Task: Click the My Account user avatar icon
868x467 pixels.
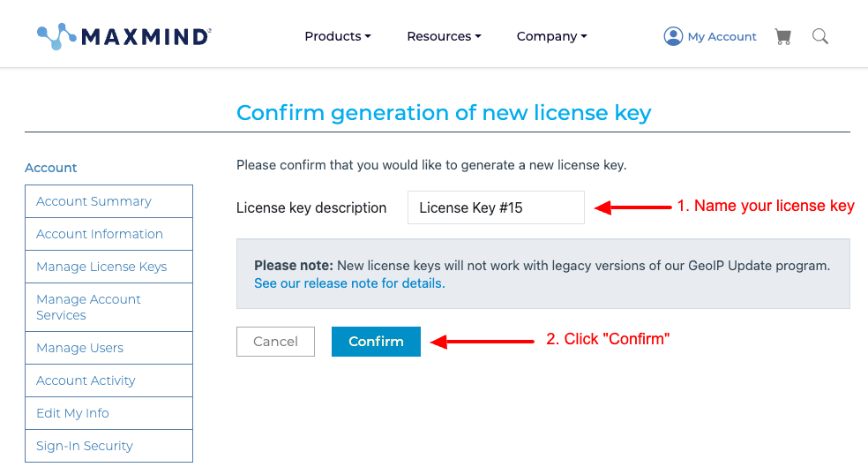Action: (x=673, y=36)
